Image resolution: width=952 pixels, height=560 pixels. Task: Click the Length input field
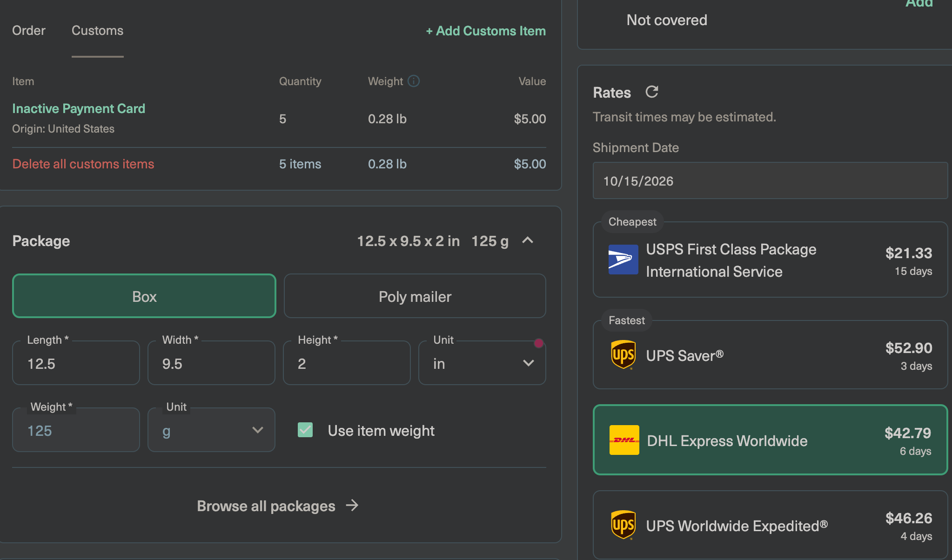[x=76, y=363]
